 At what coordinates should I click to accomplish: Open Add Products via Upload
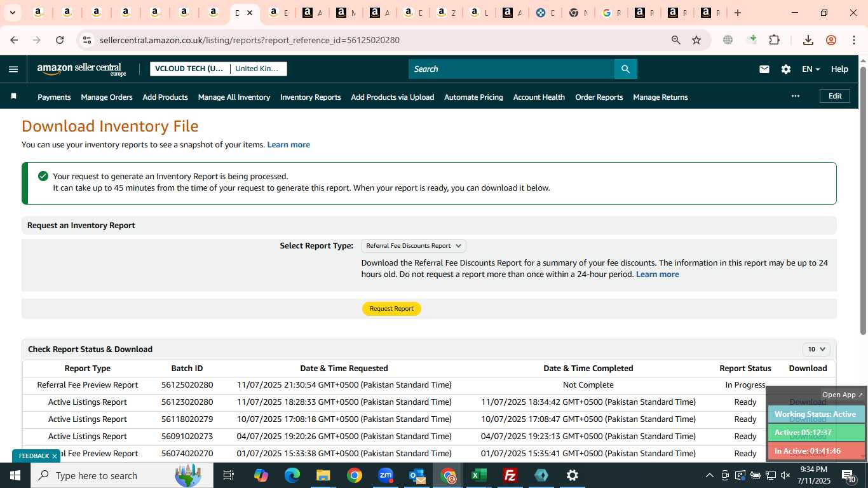coord(393,97)
